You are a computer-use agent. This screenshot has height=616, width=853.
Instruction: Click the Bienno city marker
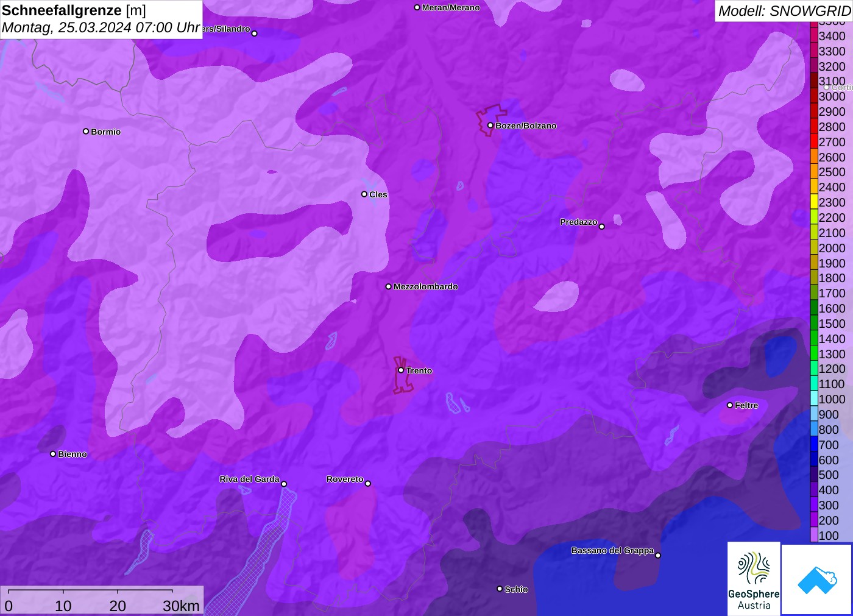(53, 454)
